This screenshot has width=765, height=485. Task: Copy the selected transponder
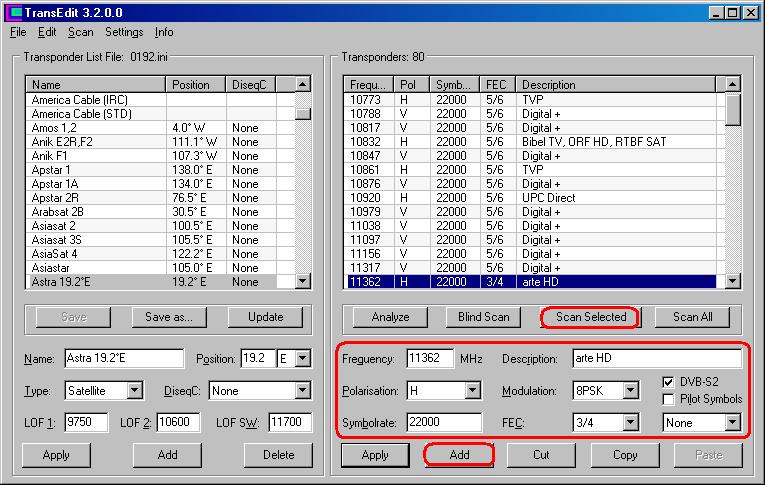point(625,455)
